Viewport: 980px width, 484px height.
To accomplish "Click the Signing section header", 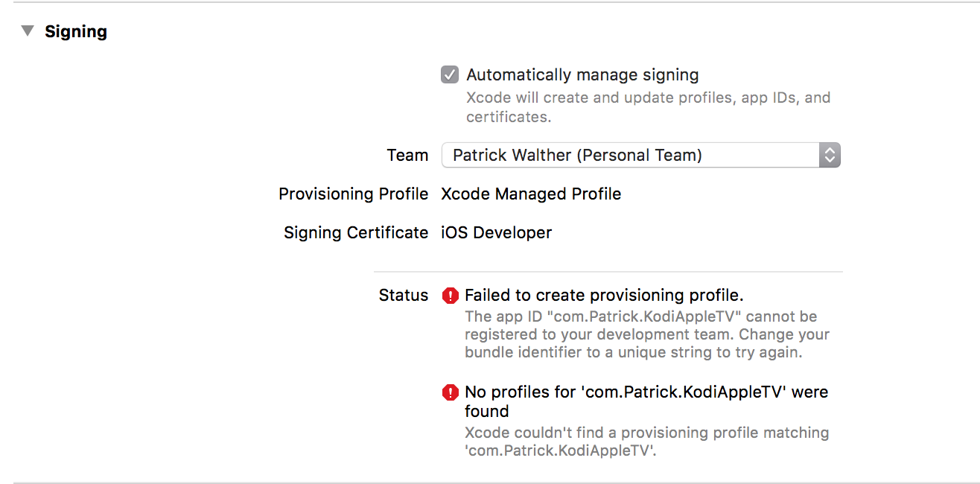I will [x=76, y=31].
